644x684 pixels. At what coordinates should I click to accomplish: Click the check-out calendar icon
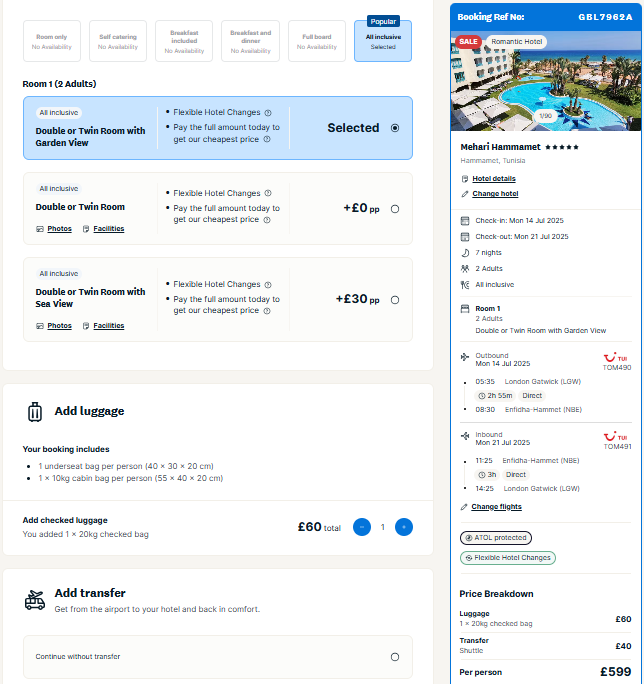[465, 237]
